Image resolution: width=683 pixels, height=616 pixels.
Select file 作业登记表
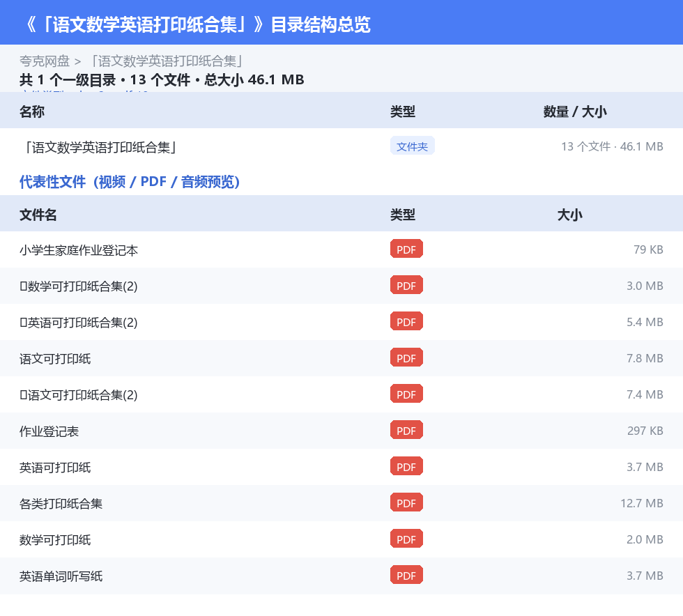[49, 431]
